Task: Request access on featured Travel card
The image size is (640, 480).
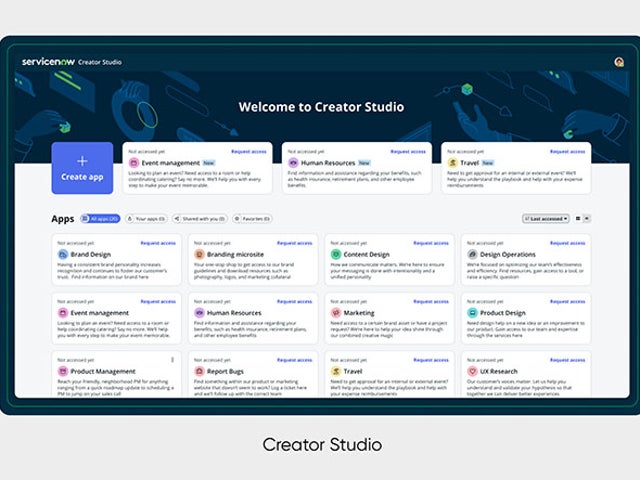Action: (x=567, y=151)
